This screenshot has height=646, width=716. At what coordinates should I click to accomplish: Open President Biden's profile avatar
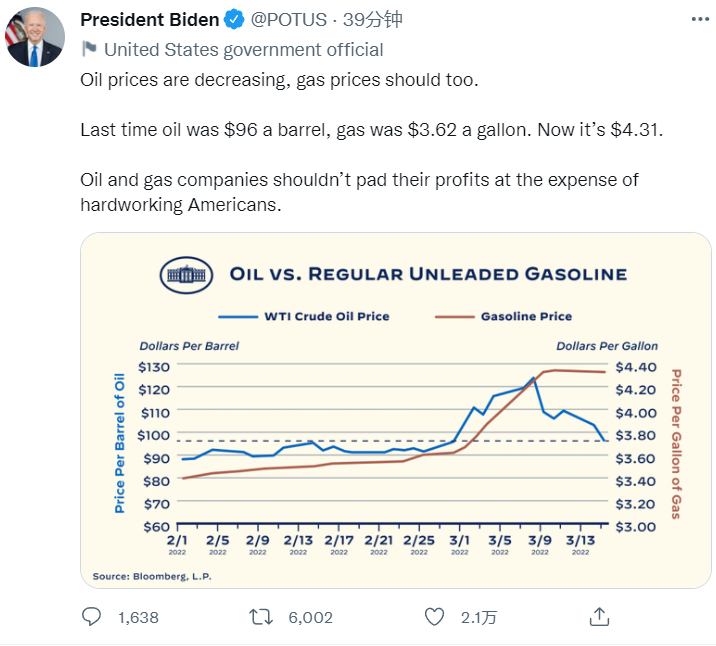coord(35,37)
